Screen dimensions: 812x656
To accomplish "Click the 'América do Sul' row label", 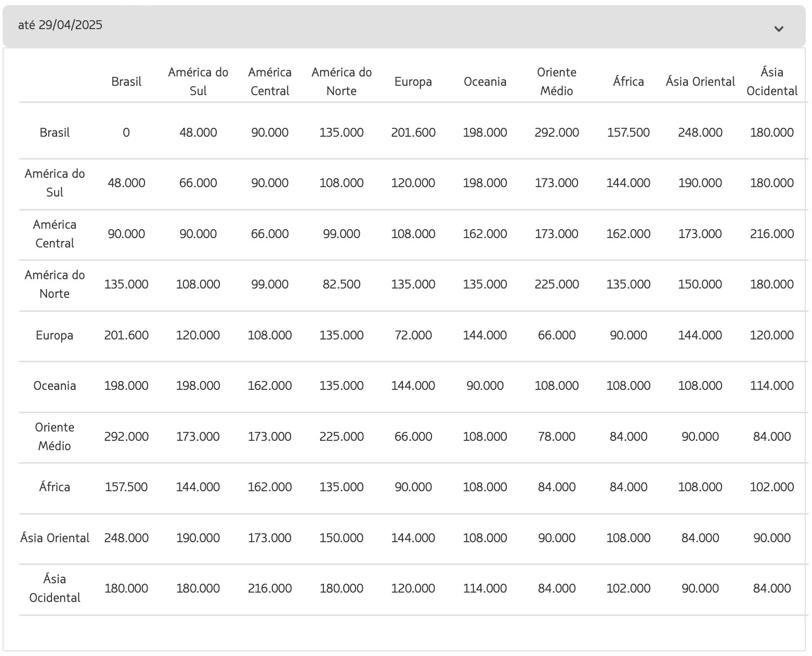I will [x=55, y=183].
